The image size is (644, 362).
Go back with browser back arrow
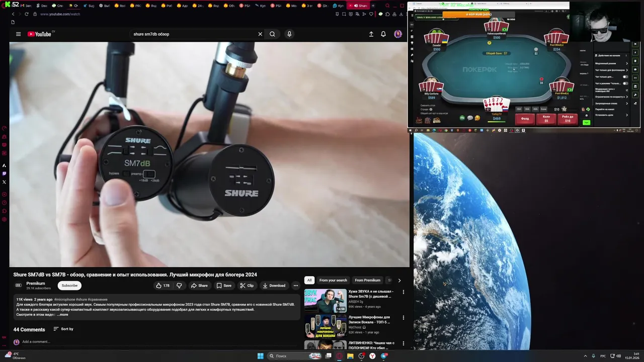(x=13, y=14)
